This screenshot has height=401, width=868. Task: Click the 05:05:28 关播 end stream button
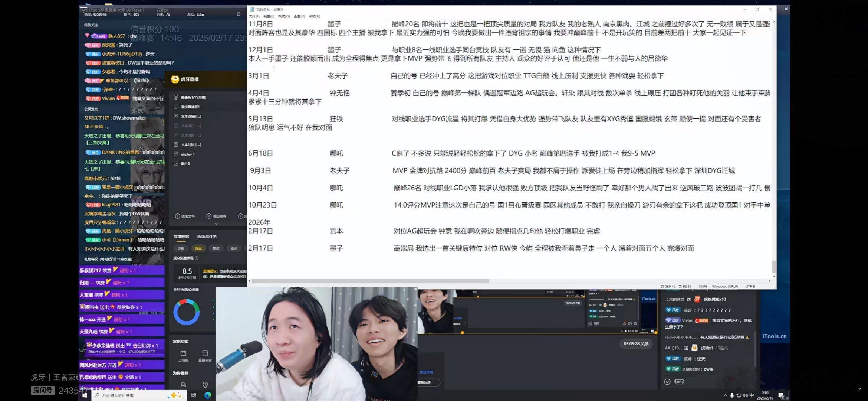coord(636,344)
